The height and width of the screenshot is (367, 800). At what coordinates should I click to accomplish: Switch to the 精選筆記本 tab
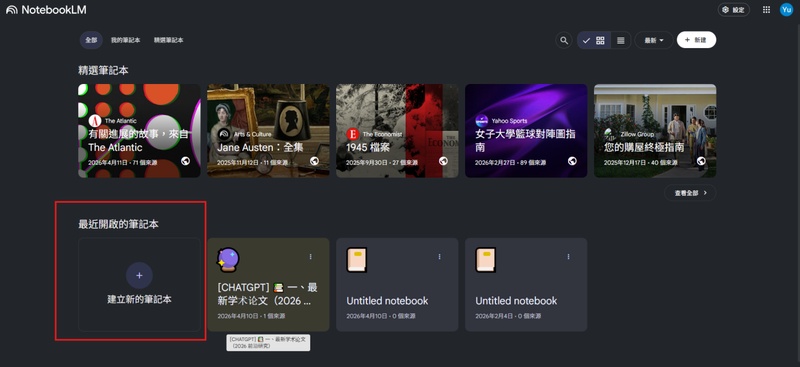pos(169,40)
